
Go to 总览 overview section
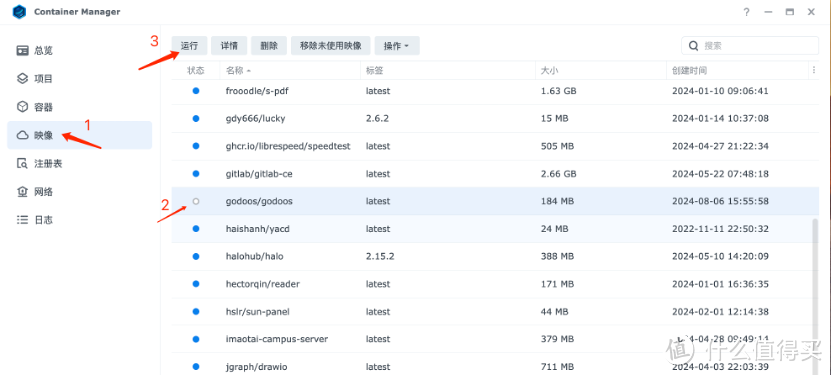point(80,51)
